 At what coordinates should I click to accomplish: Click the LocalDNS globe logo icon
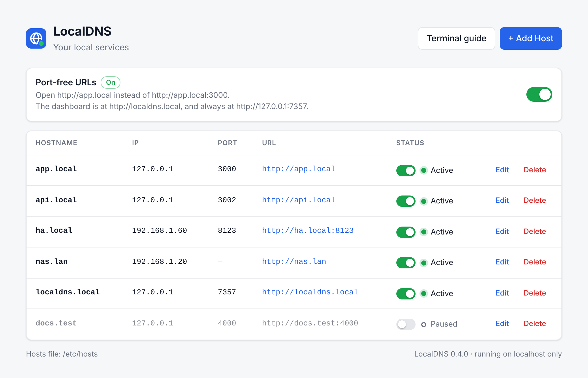click(36, 38)
